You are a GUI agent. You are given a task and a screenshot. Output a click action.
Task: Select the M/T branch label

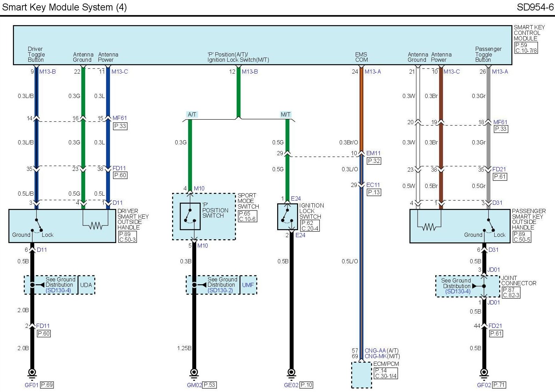286,114
